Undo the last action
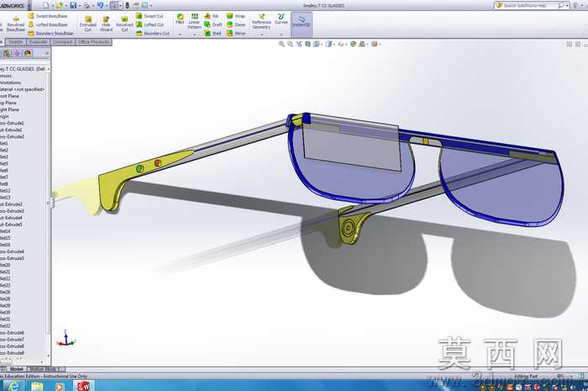The height and width of the screenshot is (391, 588). point(100,5)
